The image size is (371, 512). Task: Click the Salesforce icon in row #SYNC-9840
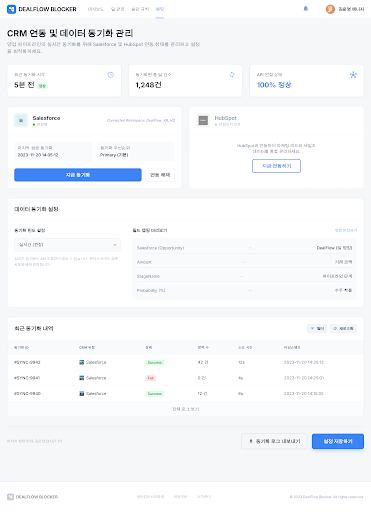coord(81,393)
